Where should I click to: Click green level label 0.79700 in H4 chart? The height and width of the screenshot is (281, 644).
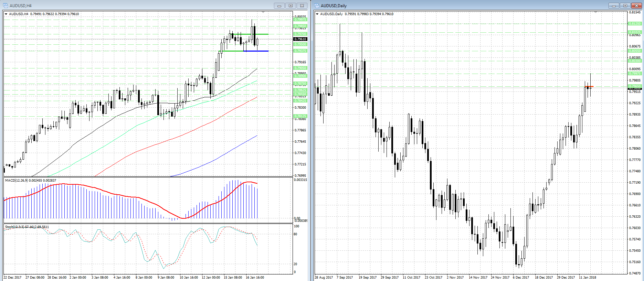[x=300, y=34]
